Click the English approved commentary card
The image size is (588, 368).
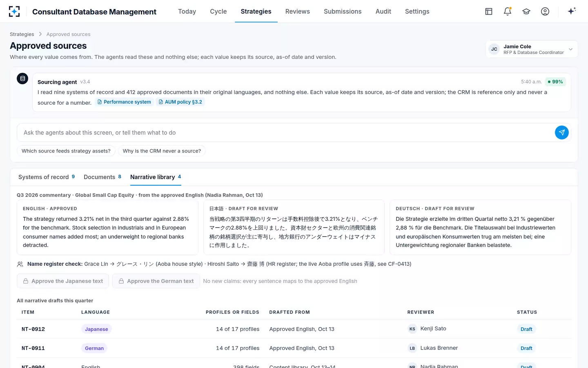107,227
